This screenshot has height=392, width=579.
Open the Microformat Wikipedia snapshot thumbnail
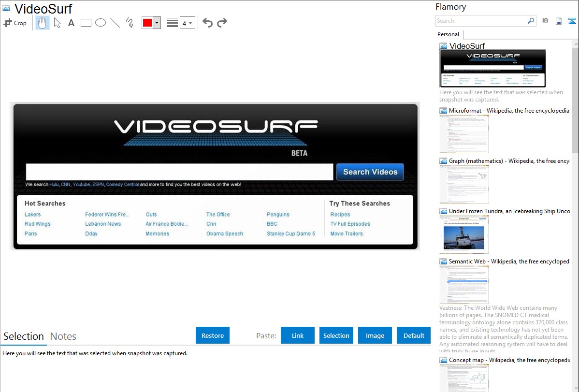[464, 134]
